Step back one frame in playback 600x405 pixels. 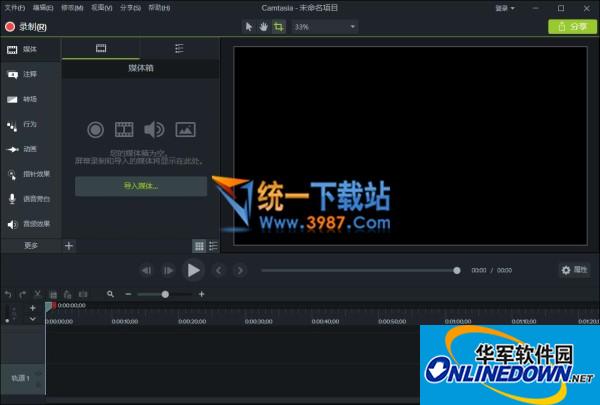pos(147,271)
